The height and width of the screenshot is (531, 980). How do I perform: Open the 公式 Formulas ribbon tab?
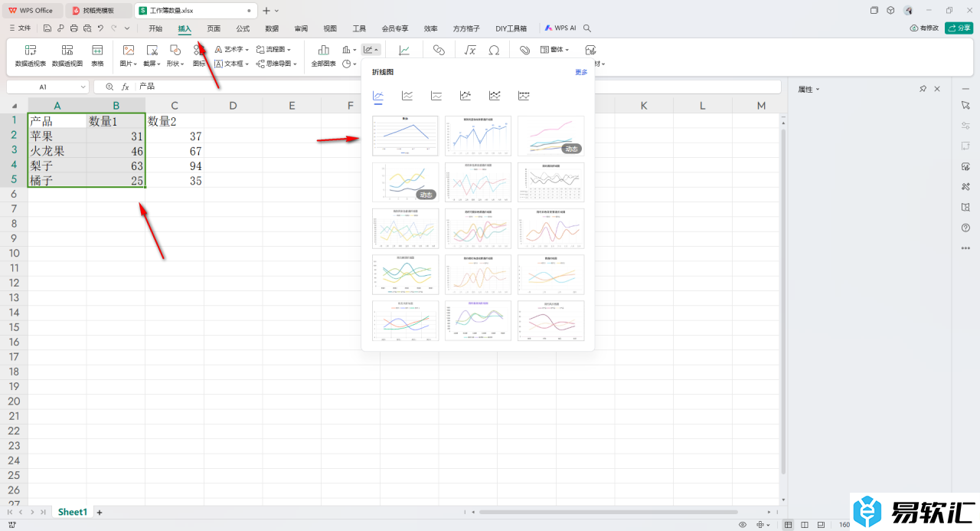243,28
